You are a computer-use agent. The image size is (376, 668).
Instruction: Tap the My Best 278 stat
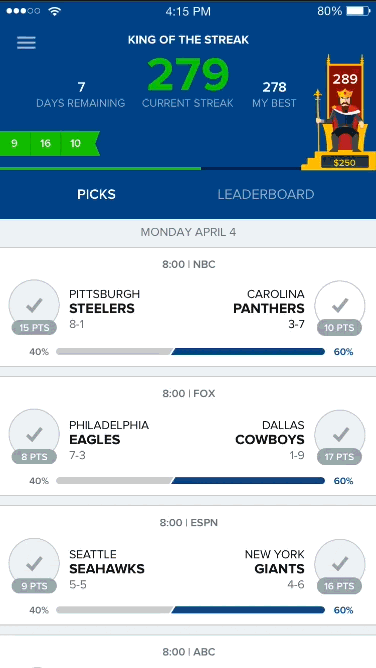point(274,95)
